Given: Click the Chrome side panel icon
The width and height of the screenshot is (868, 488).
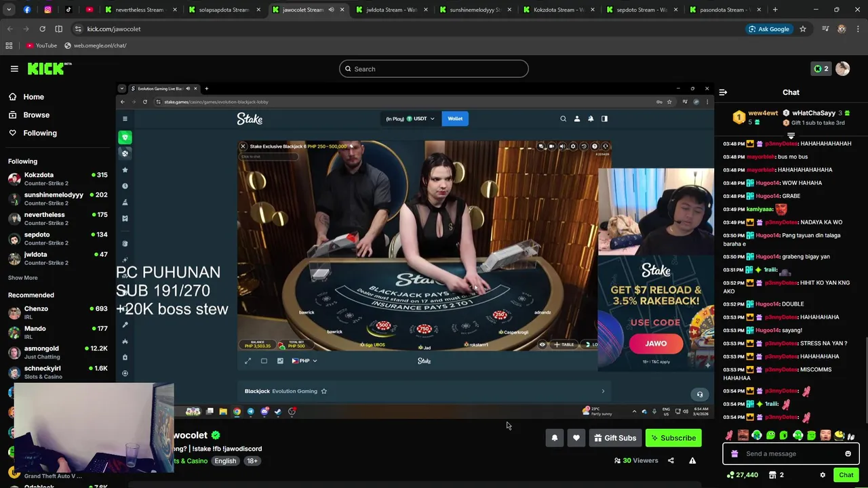Looking at the screenshot, I should coord(58,29).
